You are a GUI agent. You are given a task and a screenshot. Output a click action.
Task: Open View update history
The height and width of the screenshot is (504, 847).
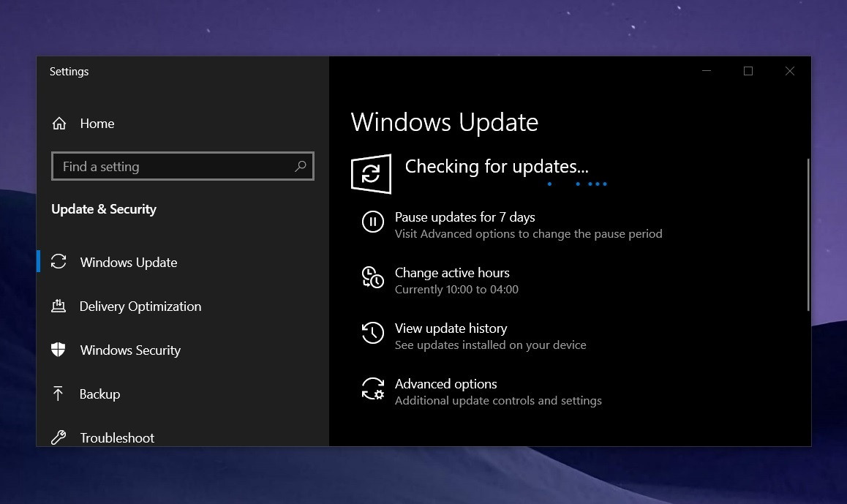click(451, 328)
